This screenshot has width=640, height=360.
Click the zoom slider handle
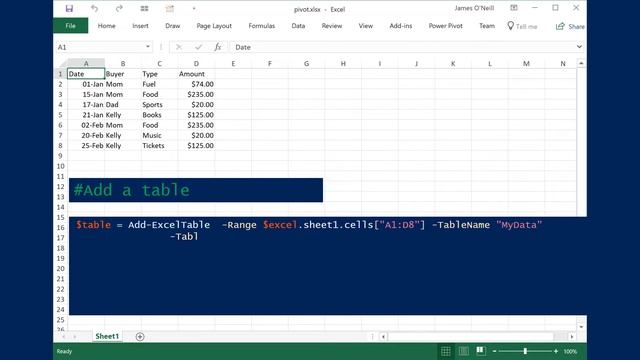(x=525, y=351)
